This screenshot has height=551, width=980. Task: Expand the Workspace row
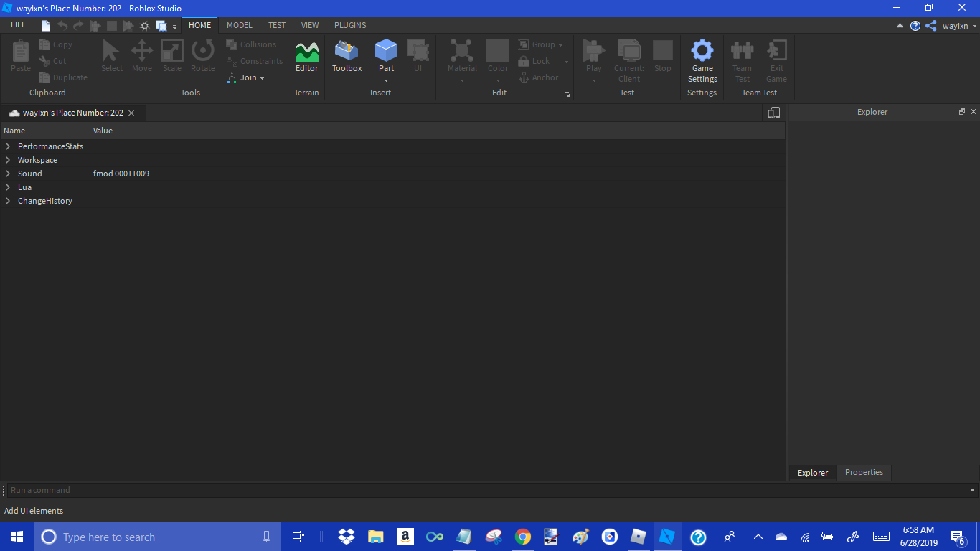coord(8,160)
